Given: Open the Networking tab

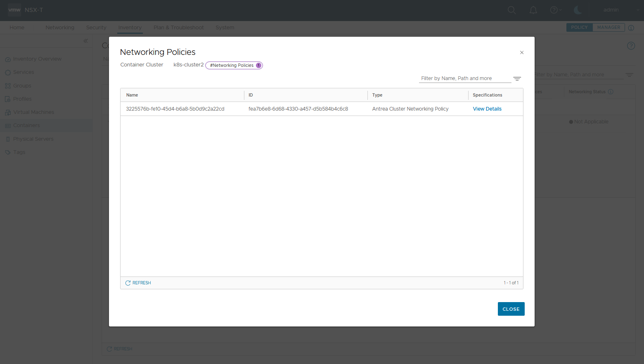Looking at the screenshot, I should pos(60,28).
